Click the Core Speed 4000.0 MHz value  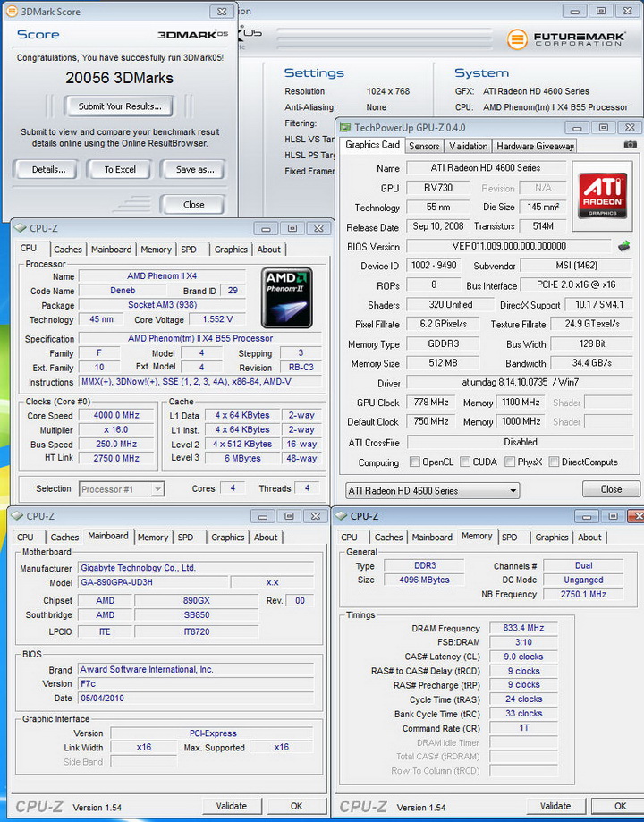click(x=116, y=415)
